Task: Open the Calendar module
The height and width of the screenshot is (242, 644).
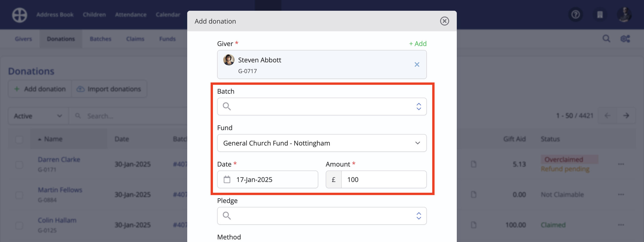Action: point(168,15)
